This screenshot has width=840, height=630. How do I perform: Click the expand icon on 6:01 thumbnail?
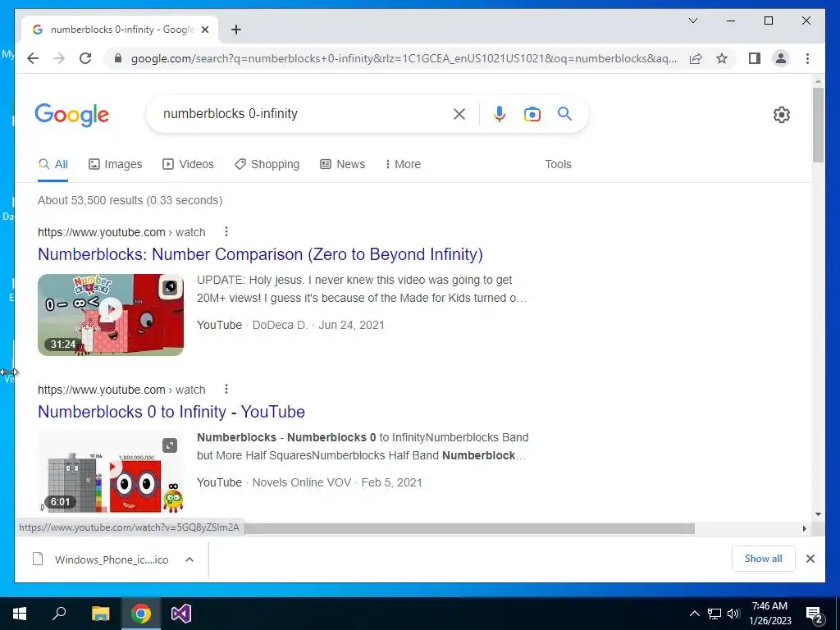coord(170,445)
